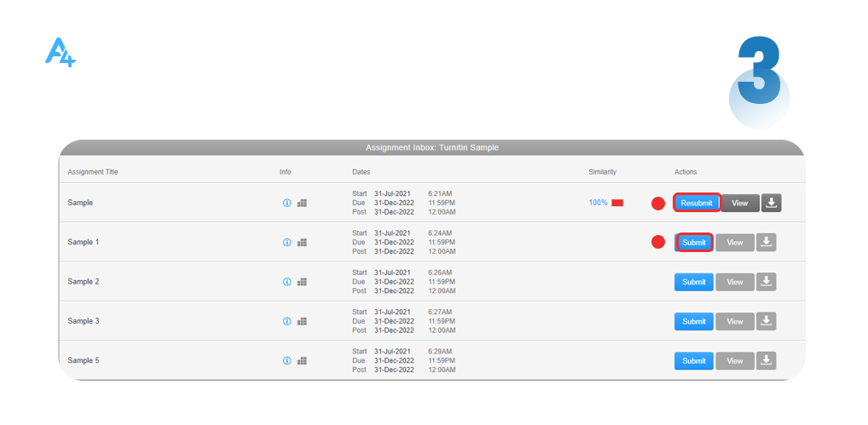Click the 6:29AM start time
This screenshot has height=425, width=868.
[440, 352]
